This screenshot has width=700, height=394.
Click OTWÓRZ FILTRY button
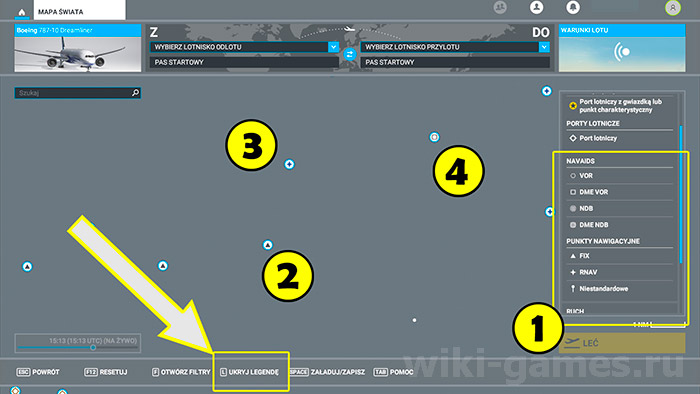coord(181,372)
